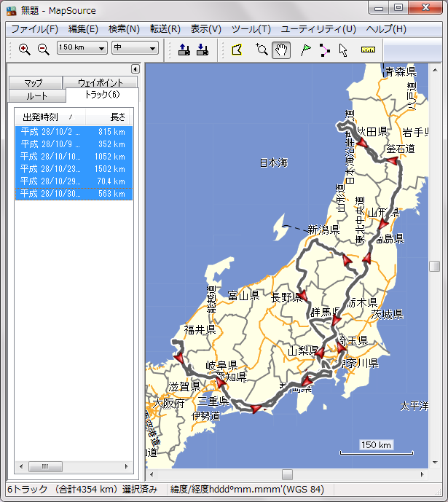Open the 表示(V) menu

click(x=205, y=29)
